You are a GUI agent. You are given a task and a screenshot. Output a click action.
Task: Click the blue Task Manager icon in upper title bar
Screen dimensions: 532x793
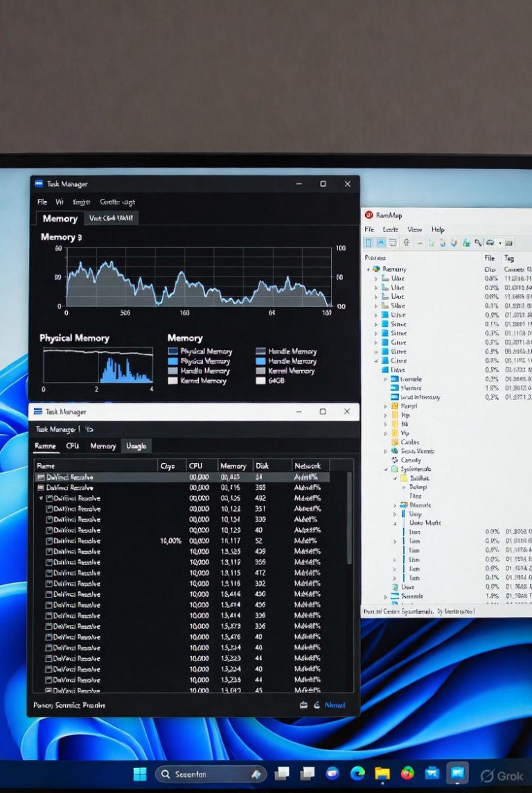(39, 184)
